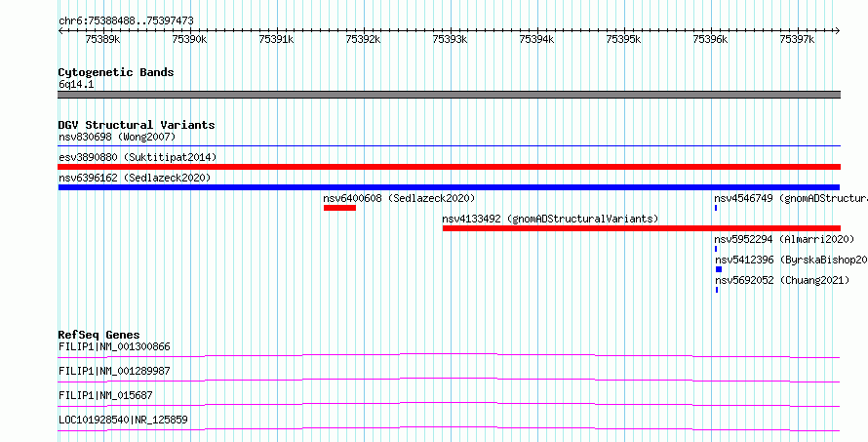Image resolution: width=868 pixels, height=442 pixels.
Task: Select the 75394k ruler tick label
Action: point(537,39)
